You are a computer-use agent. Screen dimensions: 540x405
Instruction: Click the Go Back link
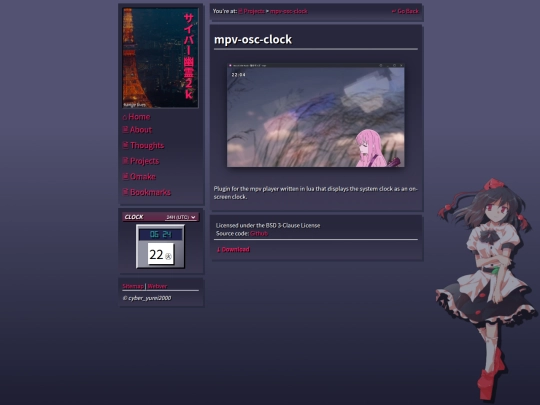[405, 11]
